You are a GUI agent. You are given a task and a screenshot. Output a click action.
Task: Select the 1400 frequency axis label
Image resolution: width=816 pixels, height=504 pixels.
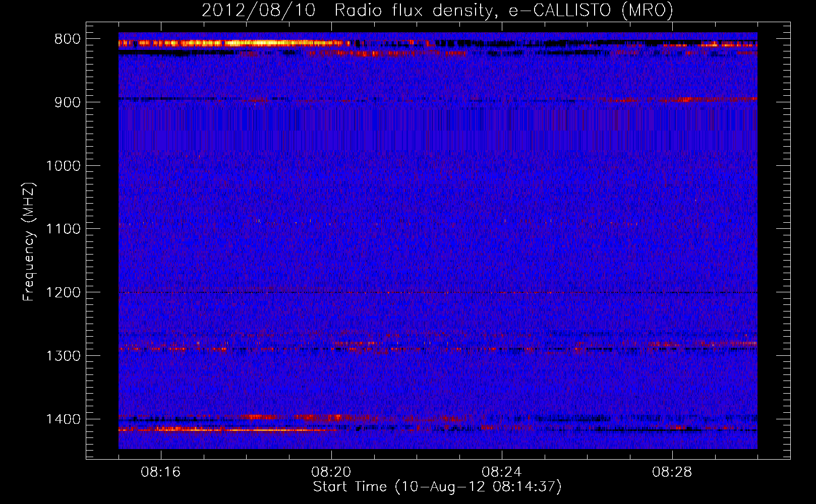(x=63, y=419)
